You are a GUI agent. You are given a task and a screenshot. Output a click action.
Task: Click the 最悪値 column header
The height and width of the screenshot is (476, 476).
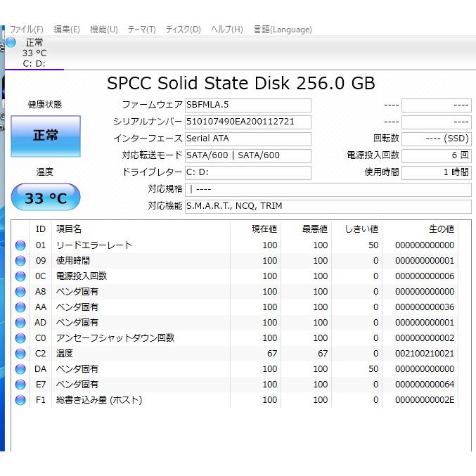point(307,229)
